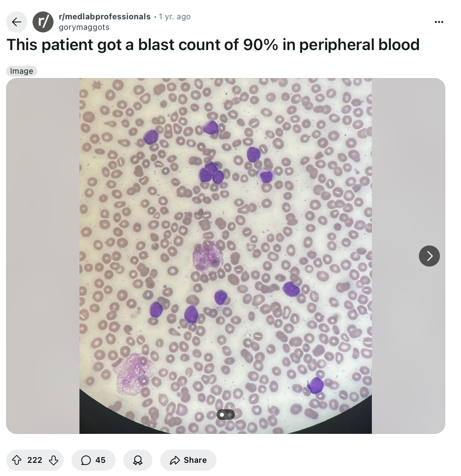Click the share arrow icon
This screenshot has width=461, height=476.
175,460
